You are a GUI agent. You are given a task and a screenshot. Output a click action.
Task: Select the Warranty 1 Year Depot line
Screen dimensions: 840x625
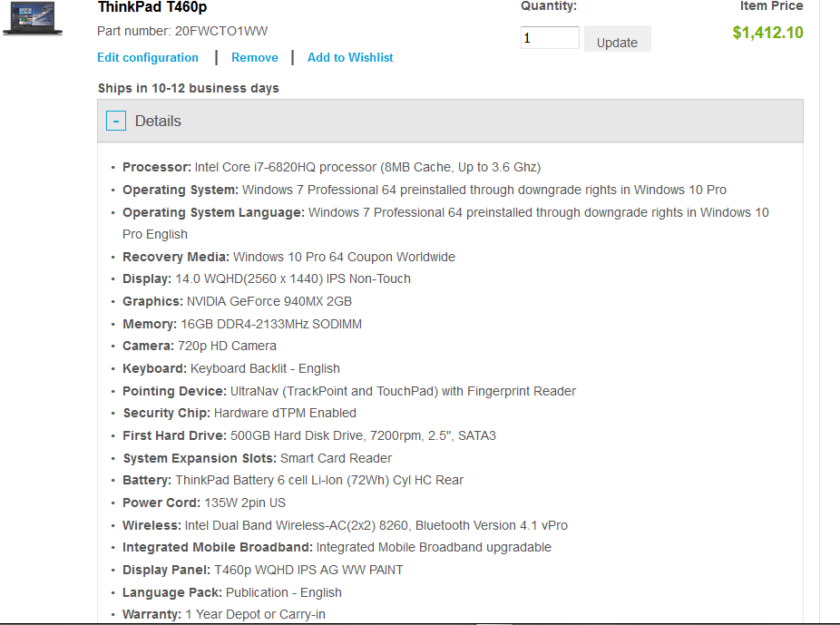click(224, 614)
